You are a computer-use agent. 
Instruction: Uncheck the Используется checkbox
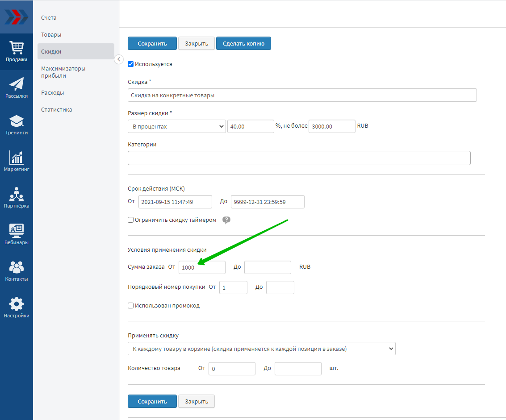[131, 64]
